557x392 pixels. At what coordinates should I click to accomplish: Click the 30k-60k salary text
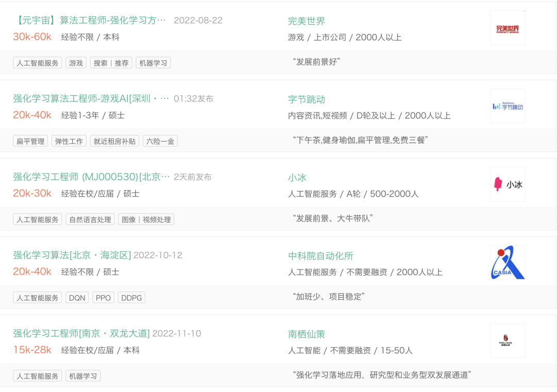coord(32,37)
